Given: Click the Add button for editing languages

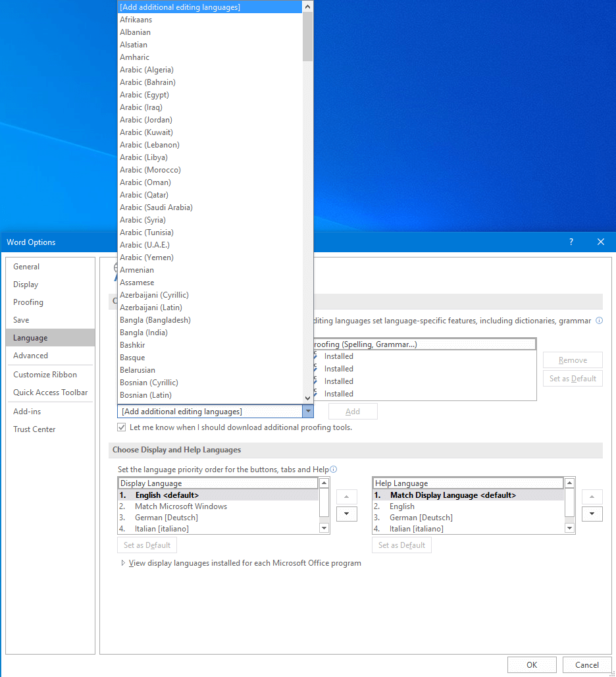Looking at the screenshot, I should [353, 410].
